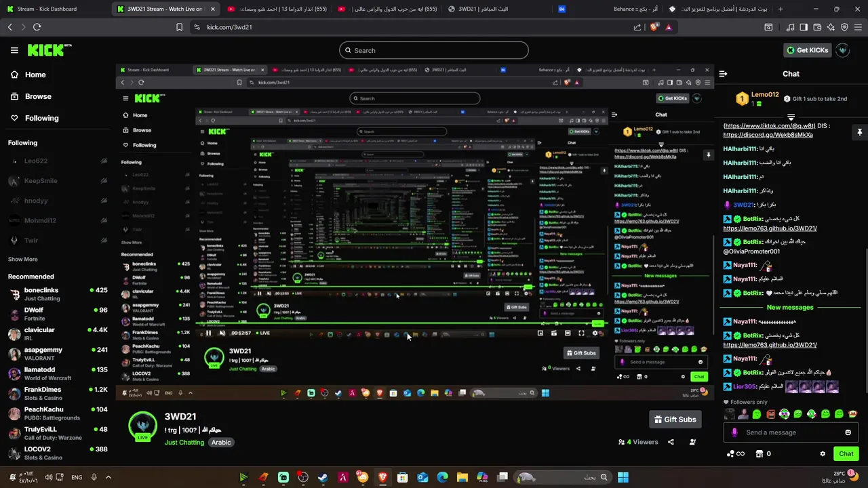Go back in browser history
Viewport: 868px width, 488px height.
9,27
